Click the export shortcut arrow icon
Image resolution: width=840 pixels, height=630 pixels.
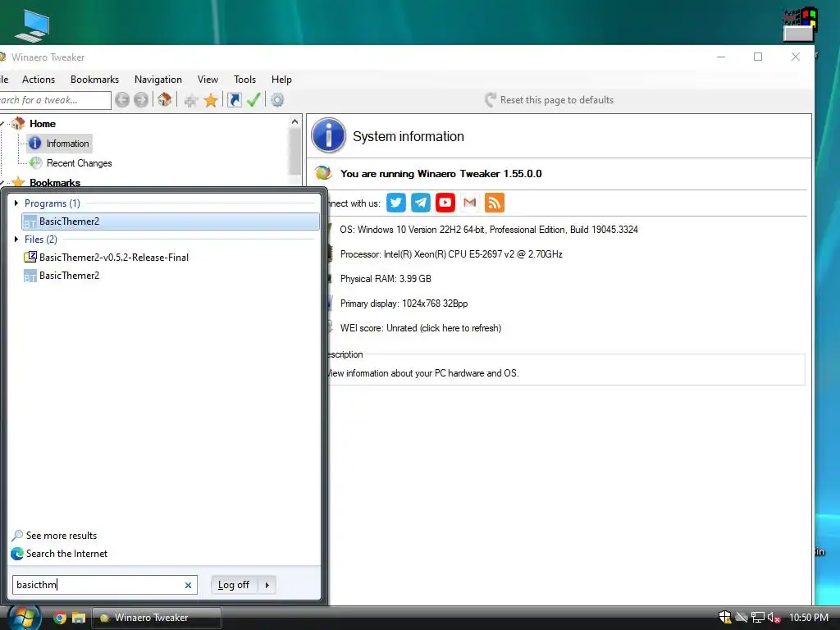(234, 99)
